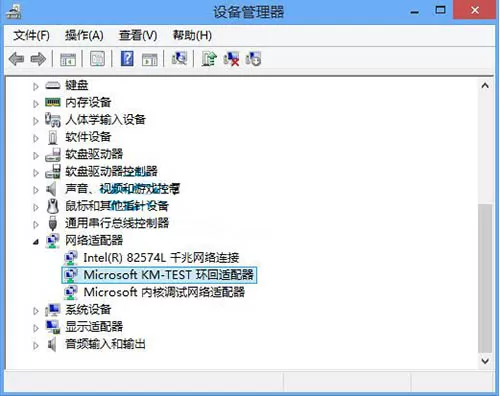Viewport: 500px width, 396px height.
Task: Open the 操作(A) menu
Action: click(84, 35)
